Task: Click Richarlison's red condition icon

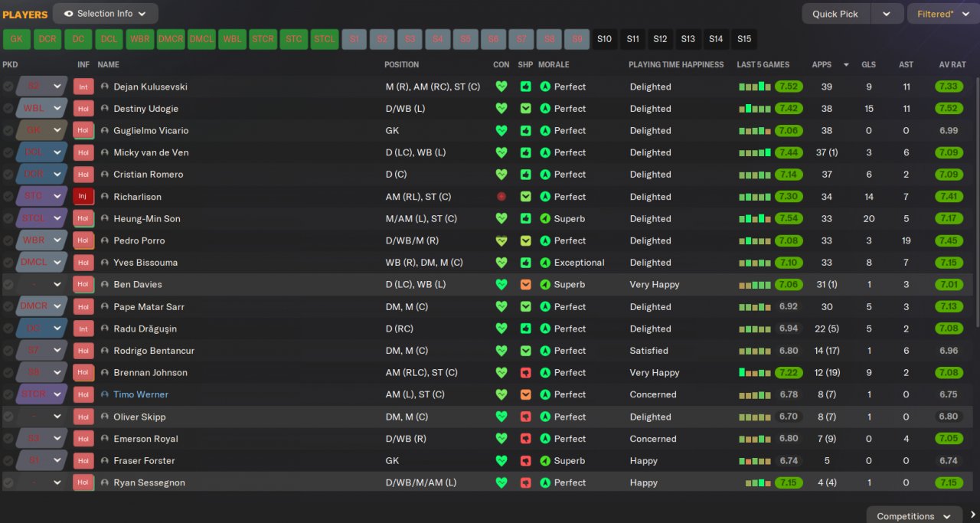Action: coord(501,197)
